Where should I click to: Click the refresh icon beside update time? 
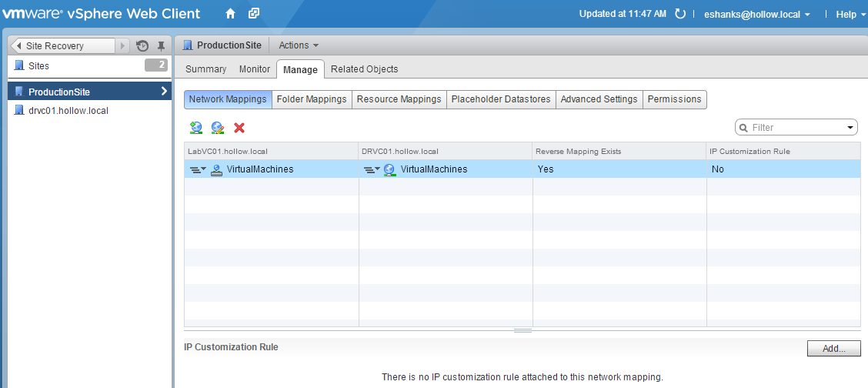[679, 14]
